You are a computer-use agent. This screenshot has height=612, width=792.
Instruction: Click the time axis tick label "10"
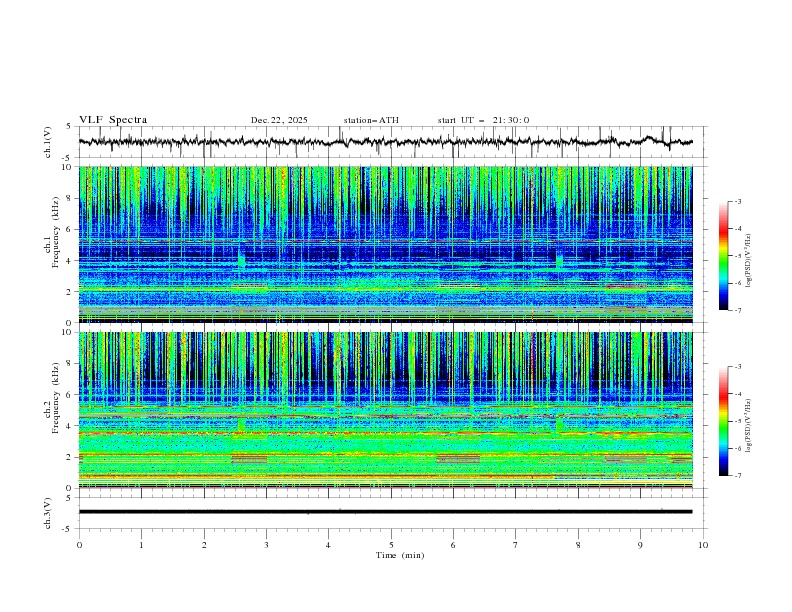(703, 545)
